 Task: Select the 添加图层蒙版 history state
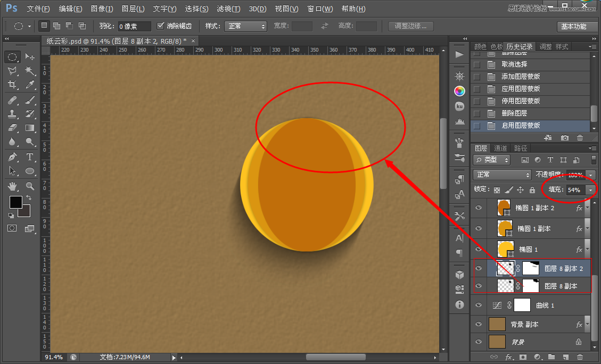click(x=531, y=77)
